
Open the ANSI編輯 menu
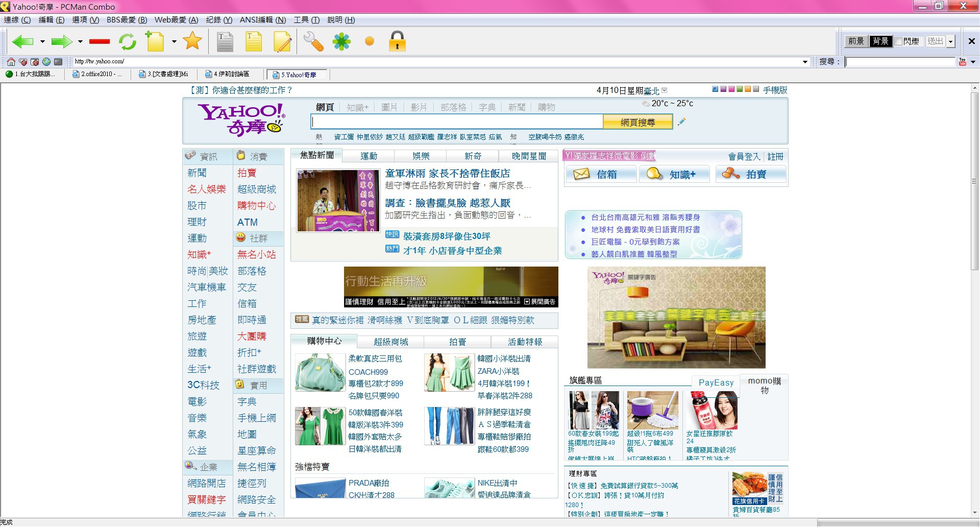[x=263, y=20]
